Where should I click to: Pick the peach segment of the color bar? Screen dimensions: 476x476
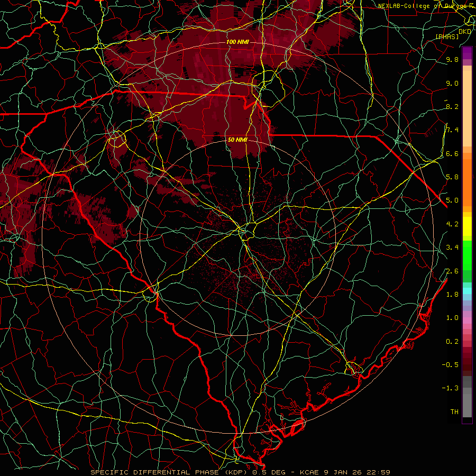click(467, 109)
